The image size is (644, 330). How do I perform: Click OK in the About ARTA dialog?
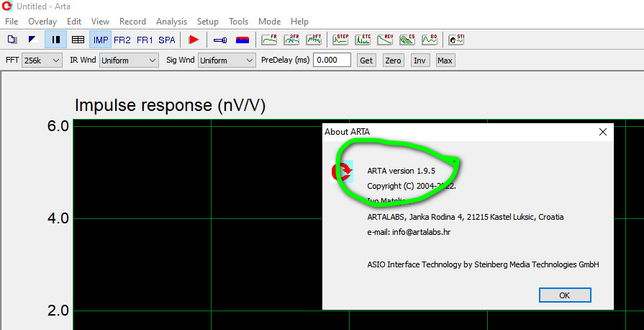coord(565,295)
